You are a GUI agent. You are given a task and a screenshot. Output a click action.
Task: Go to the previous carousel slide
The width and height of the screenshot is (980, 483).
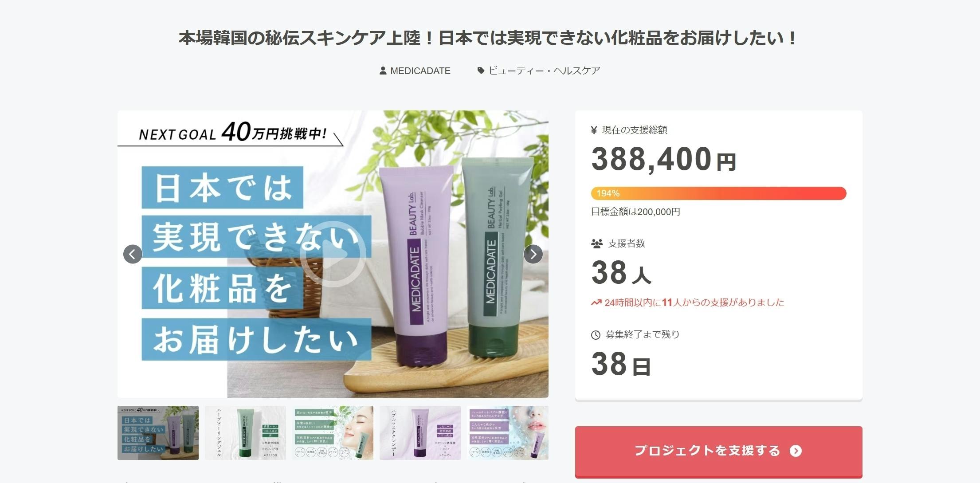[x=133, y=254]
